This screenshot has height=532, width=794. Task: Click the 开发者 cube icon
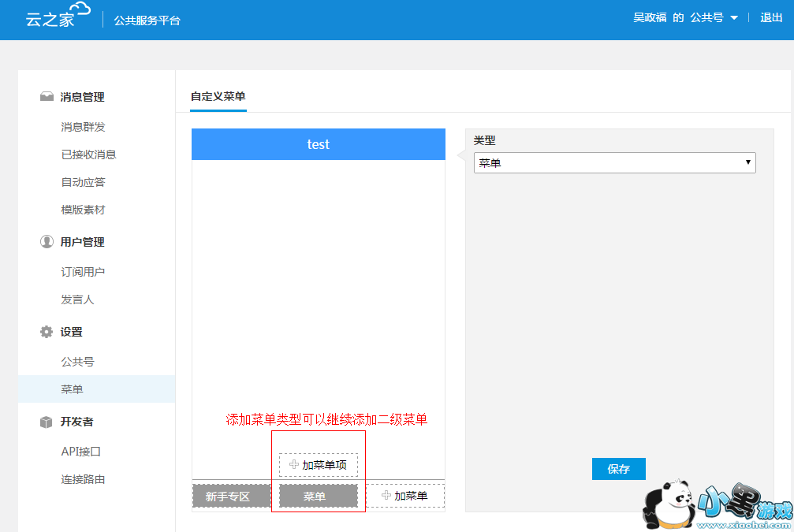[x=47, y=422]
